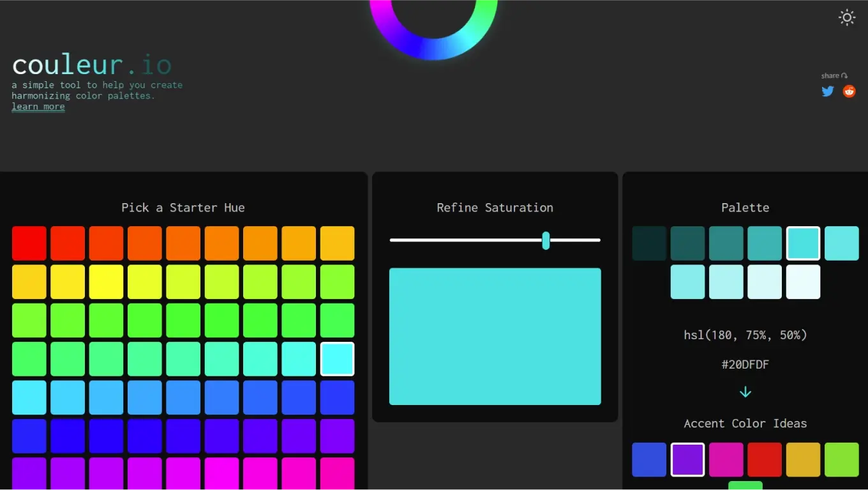
Task: Click the large cyan color preview box
Action: 495,336
